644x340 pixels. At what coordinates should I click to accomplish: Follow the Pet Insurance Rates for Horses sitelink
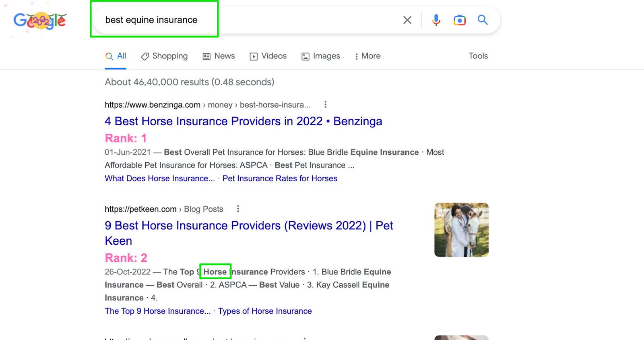(280, 178)
